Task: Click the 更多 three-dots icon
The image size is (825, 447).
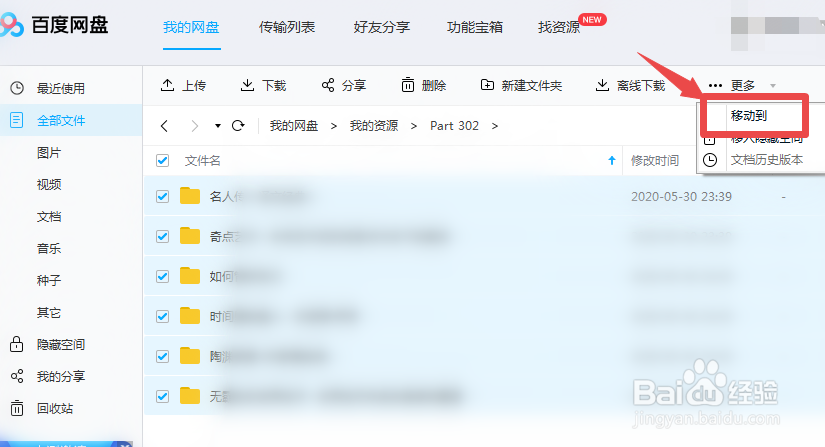Action: [x=715, y=86]
